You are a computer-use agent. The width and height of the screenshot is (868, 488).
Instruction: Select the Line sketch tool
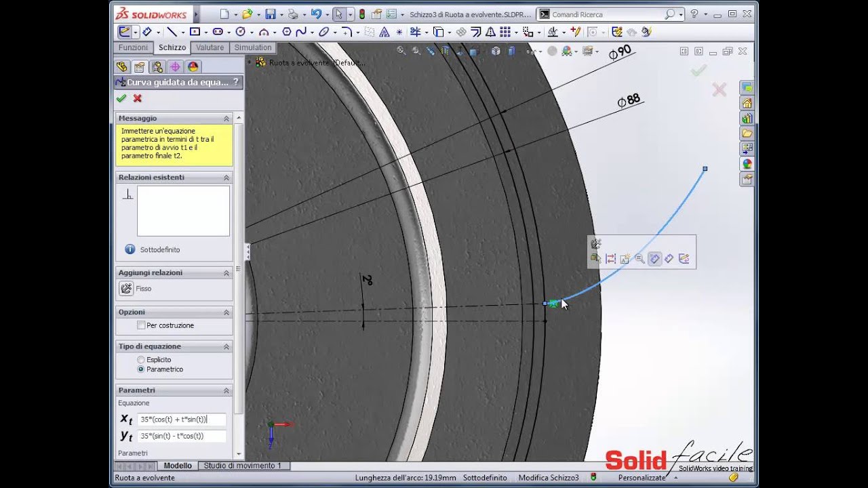click(172, 32)
